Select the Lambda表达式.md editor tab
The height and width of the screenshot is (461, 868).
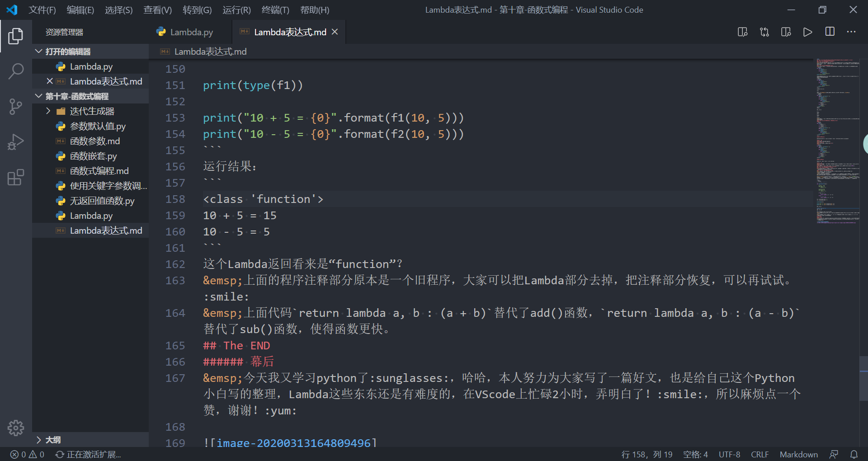tap(289, 32)
